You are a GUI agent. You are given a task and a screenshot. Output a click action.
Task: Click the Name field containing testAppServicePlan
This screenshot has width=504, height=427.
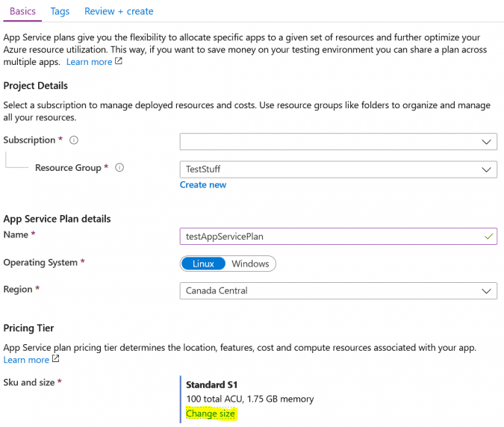pos(338,237)
